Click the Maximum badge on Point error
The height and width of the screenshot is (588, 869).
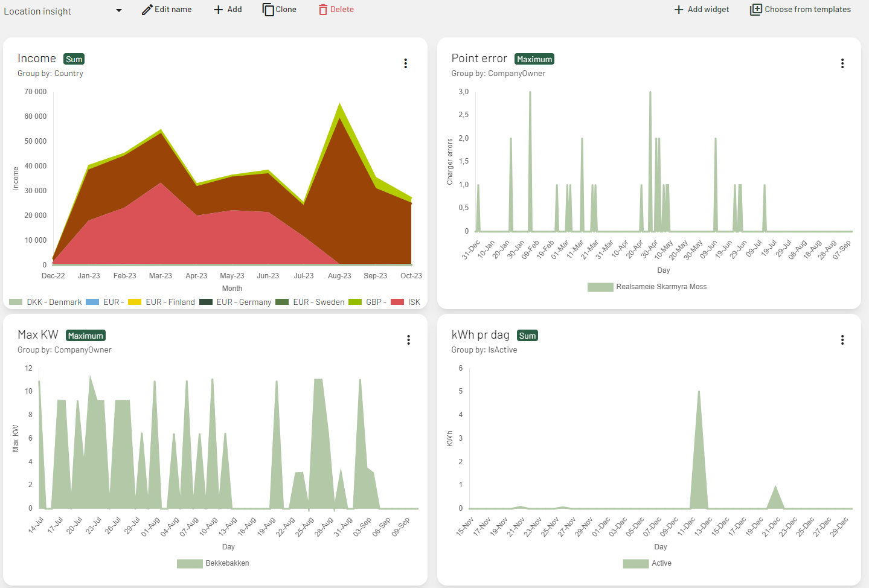[x=534, y=59]
